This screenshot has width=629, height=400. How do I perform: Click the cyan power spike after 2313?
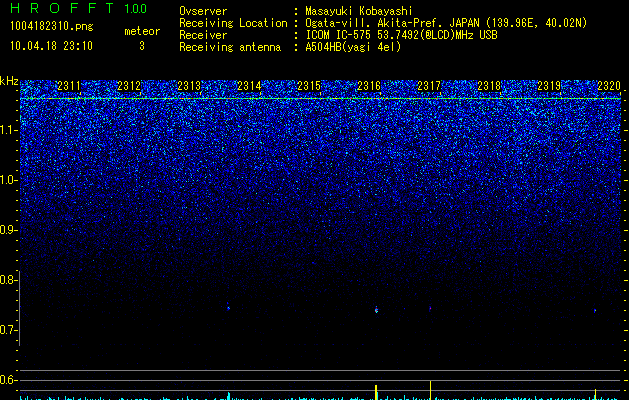pyautogui.click(x=229, y=396)
